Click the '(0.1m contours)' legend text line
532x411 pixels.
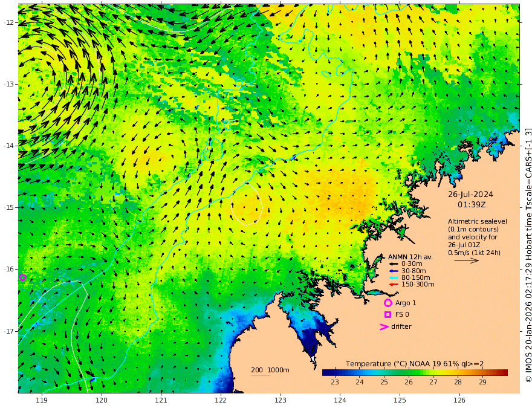coord(473,229)
